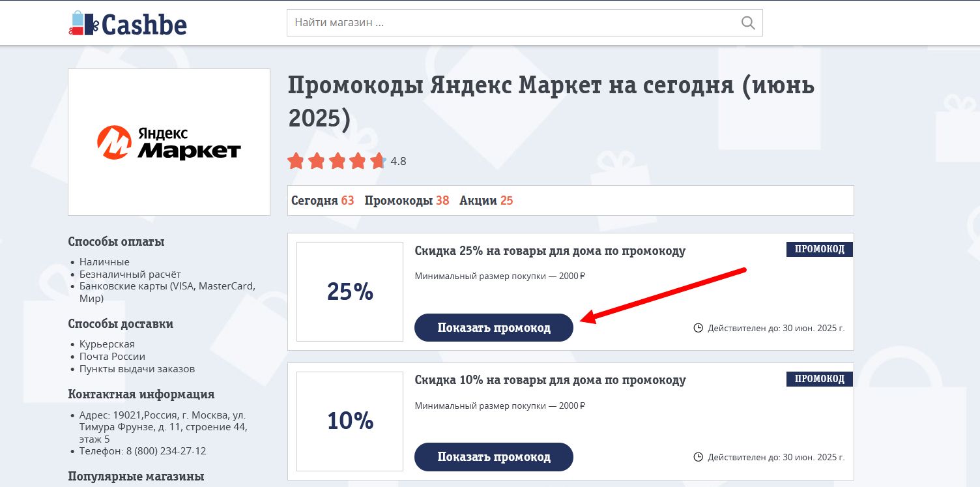Select the 'Сегодня 63' tab
Viewport: 980px width, 487px height.
(323, 200)
